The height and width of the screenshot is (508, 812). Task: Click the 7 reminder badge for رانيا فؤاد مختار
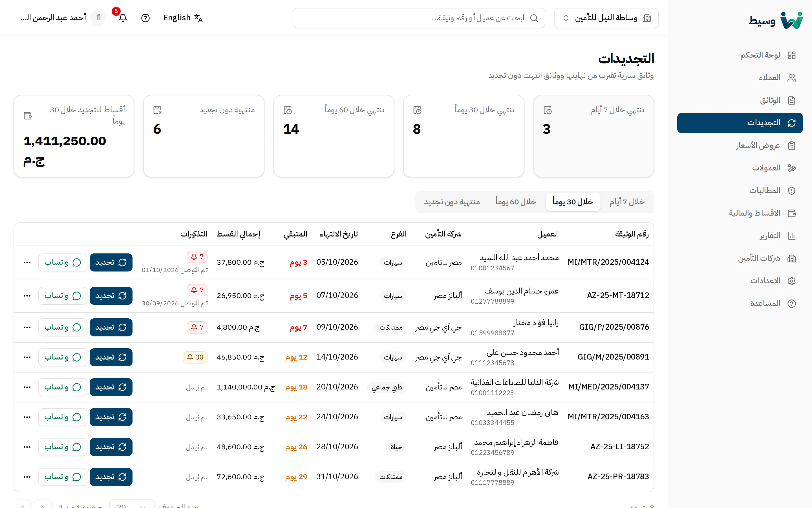[x=197, y=327]
